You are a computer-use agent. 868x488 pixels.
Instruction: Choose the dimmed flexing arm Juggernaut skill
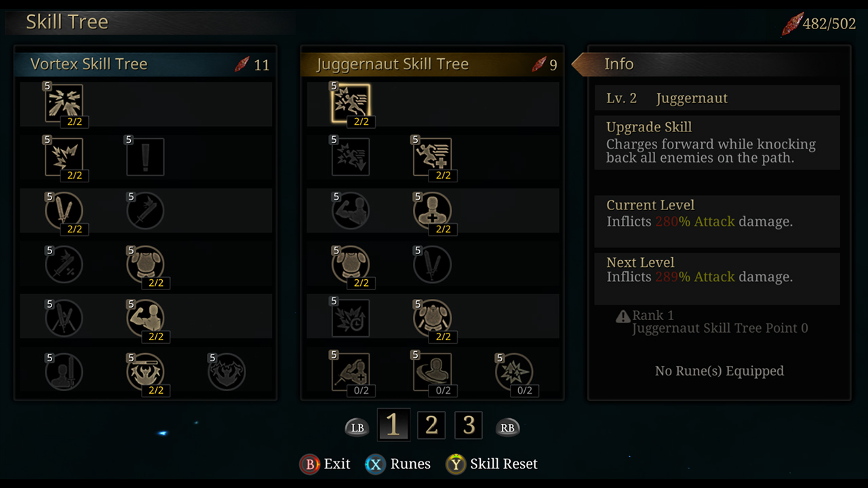pos(351,211)
